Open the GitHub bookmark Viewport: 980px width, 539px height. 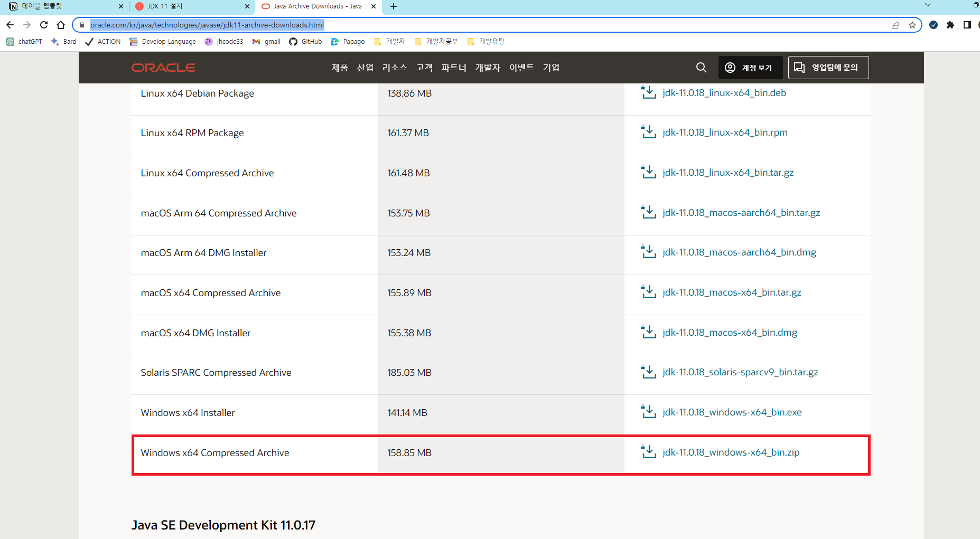tap(306, 42)
